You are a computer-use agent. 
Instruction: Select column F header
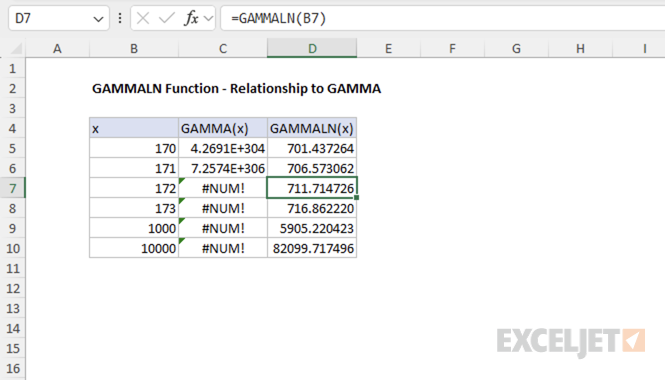click(x=453, y=49)
